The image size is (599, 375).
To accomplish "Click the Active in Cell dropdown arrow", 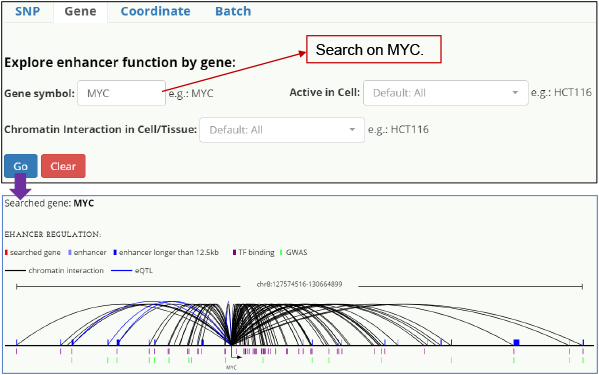I will (515, 93).
